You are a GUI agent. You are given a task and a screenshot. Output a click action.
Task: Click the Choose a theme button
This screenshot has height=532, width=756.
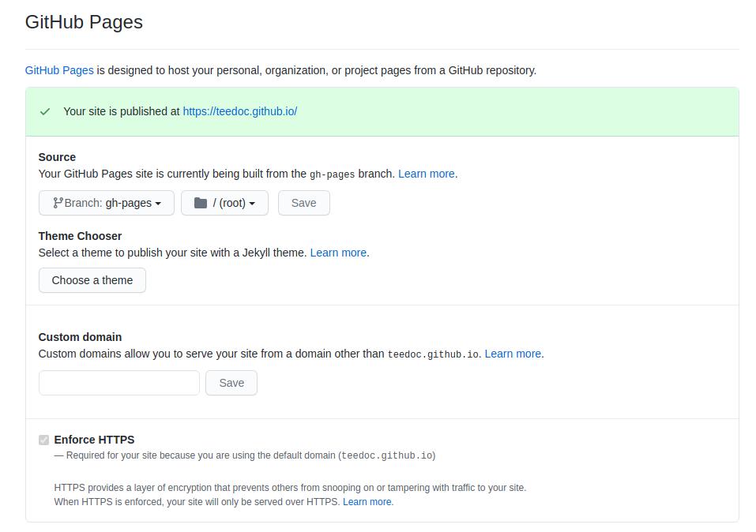coord(92,280)
